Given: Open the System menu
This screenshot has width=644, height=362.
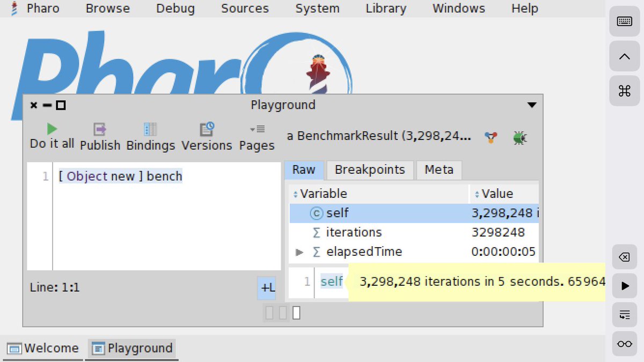Looking at the screenshot, I should (317, 9).
